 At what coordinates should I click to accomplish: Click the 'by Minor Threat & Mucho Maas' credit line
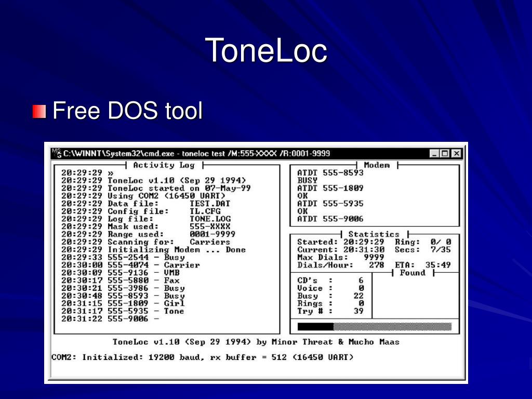pyautogui.click(x=328, y=342)
